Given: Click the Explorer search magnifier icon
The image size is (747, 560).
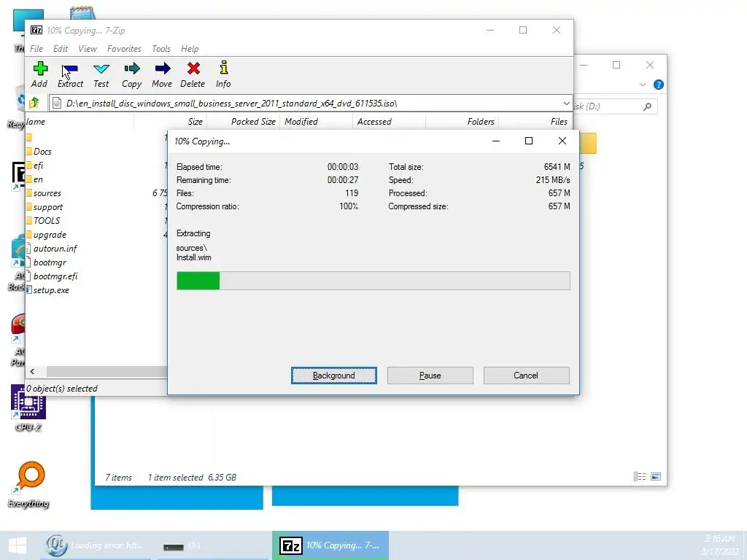Looking at the screenshot, I should [x=647, y=106].
